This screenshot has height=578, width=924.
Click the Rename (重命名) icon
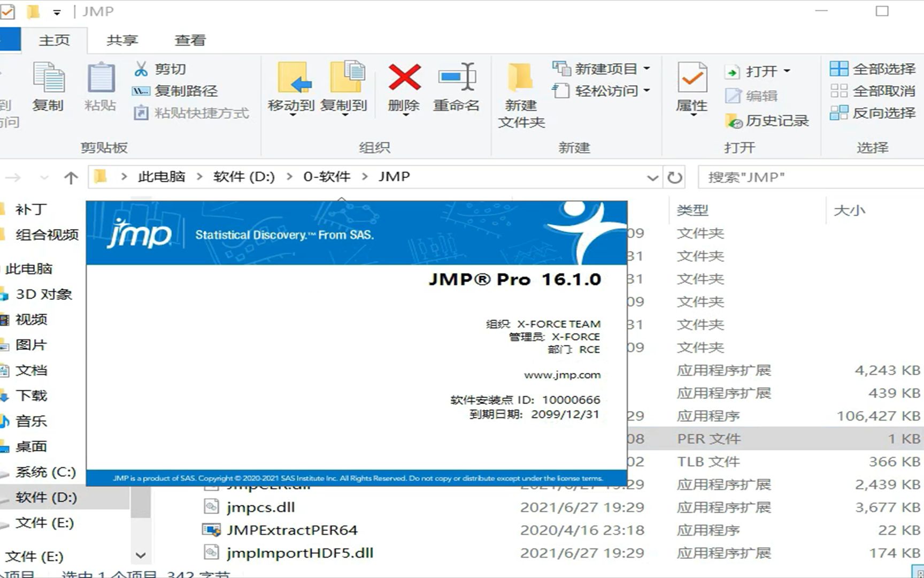[456, 78]
